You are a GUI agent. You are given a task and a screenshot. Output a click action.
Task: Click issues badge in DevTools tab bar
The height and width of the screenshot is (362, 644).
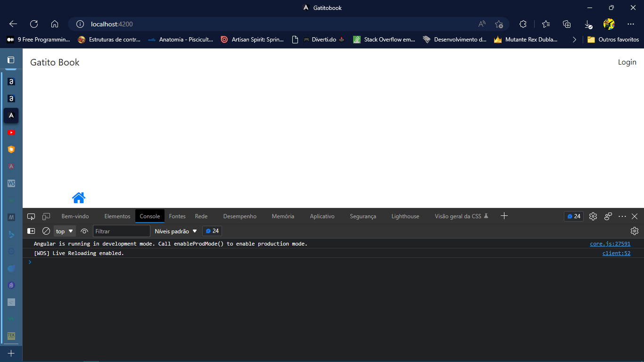[x=574, y=216]
